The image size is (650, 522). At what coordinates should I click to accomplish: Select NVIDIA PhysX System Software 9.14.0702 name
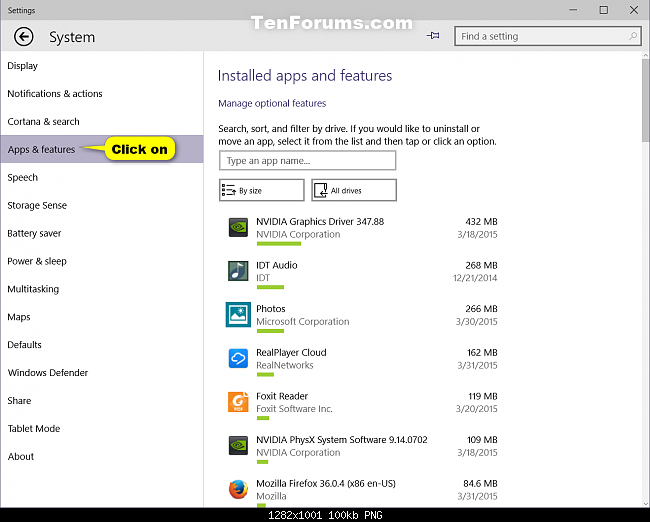click(342, 439)
